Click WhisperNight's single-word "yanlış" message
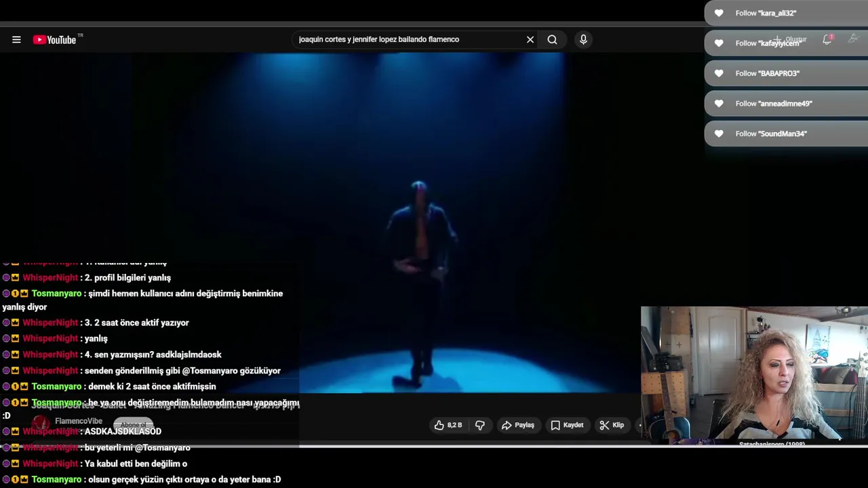868x488 pixels. [96, 338]
